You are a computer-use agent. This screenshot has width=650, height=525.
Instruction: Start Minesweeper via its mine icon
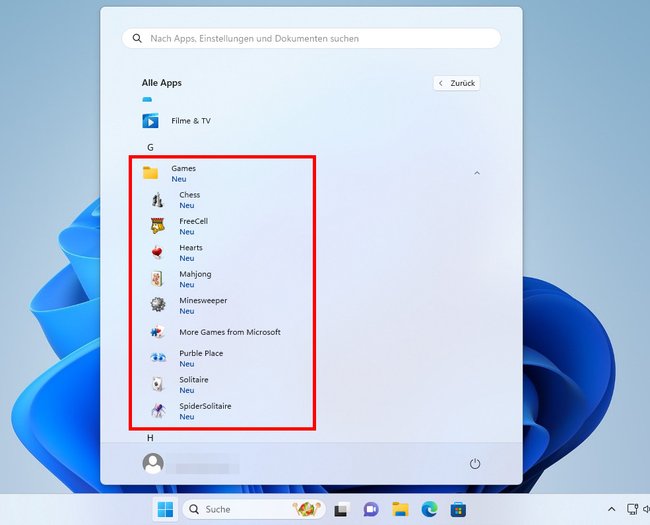click(x=158, y=305)
